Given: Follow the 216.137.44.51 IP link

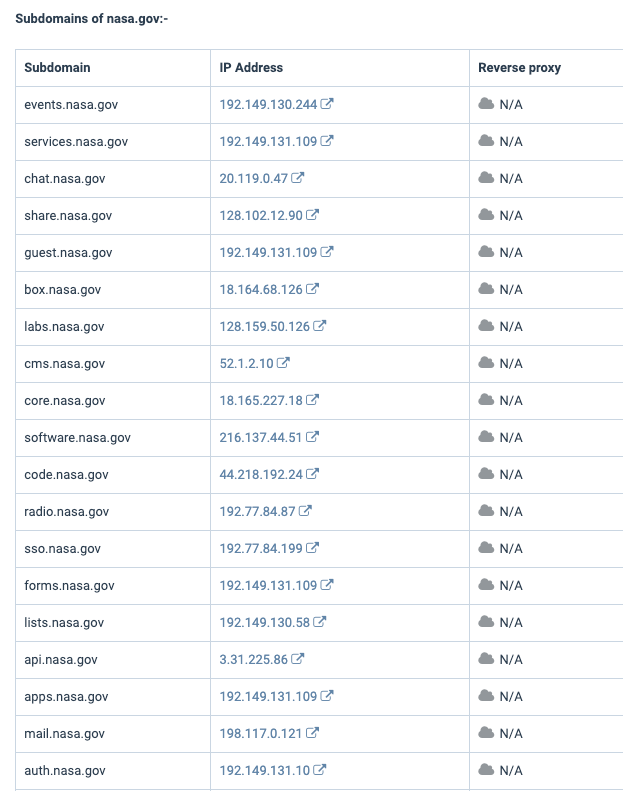Looking at the screenshot, I should coord(261,437).
